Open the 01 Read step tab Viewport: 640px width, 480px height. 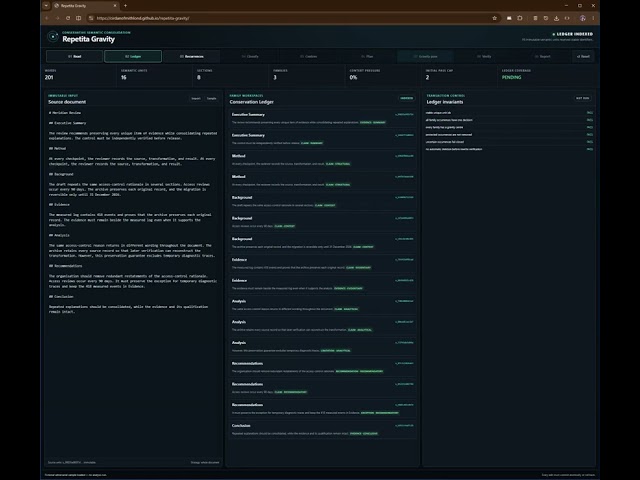click(x=74, y=56)
